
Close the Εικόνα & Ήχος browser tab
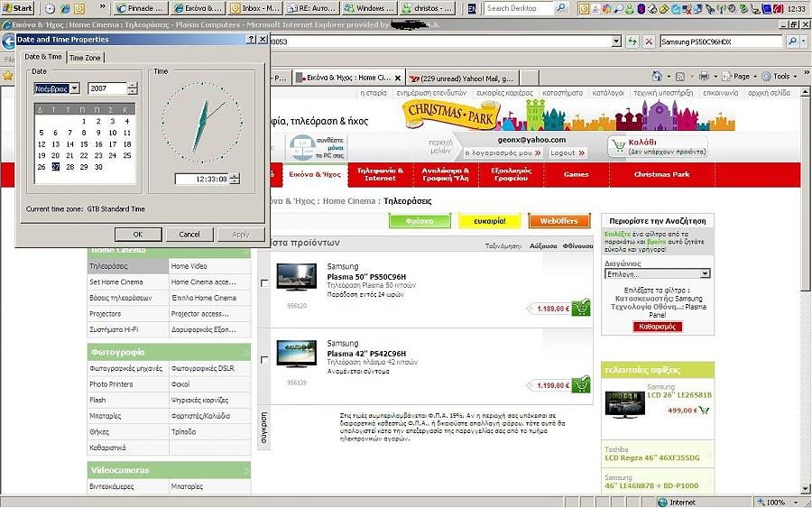point(398,79)
